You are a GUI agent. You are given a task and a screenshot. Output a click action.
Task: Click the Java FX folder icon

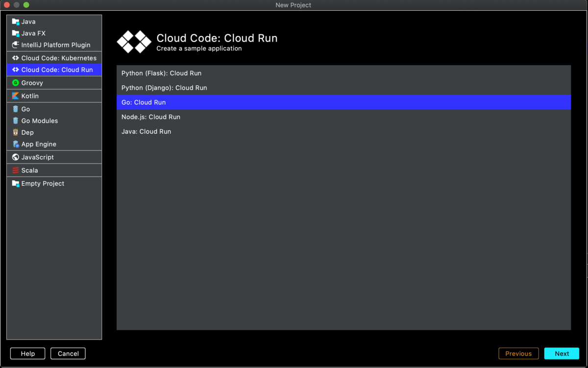16,33
